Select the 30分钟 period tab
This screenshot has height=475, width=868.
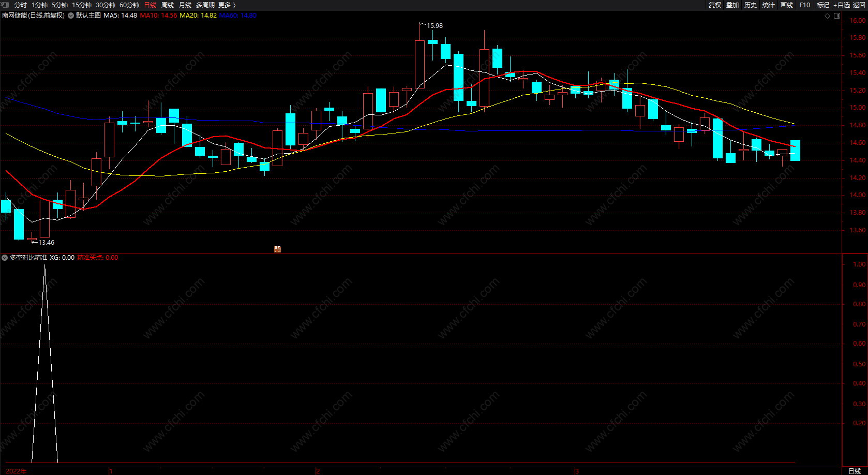coord(106,5)
